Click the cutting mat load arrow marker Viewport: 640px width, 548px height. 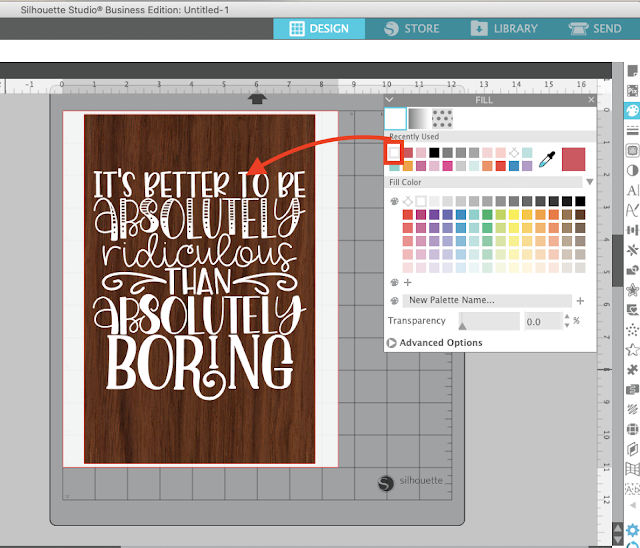coord(257,99)
